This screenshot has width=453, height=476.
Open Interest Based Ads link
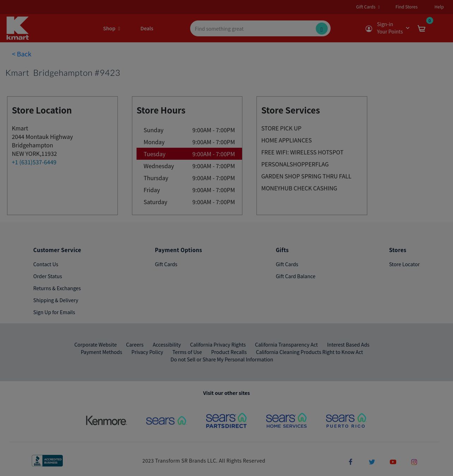348,344
